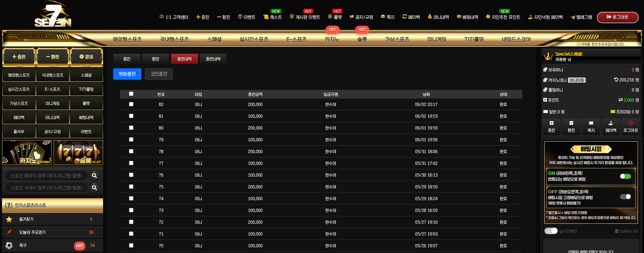Check the box for deposit row 82
644x253 pixels.
click(x=131, y=104)
